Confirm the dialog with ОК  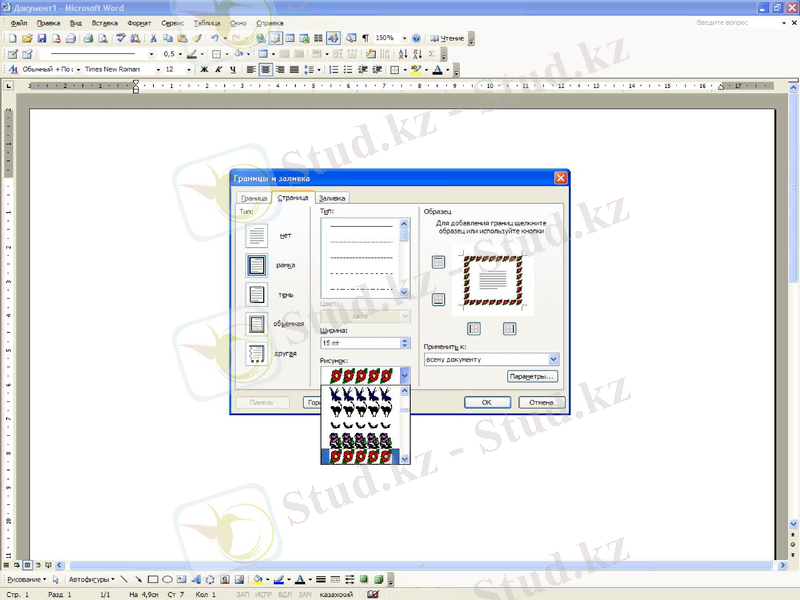[487, 403]
